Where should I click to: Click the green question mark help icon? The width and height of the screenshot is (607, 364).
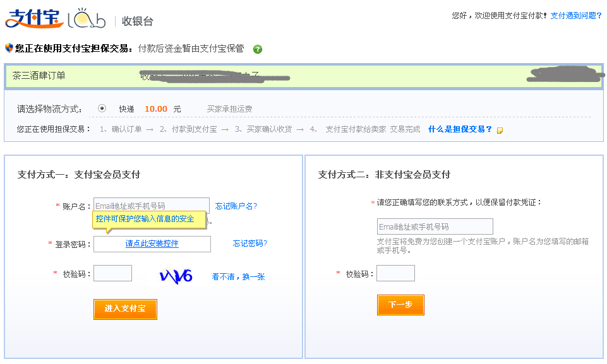(x=258, y=49)
